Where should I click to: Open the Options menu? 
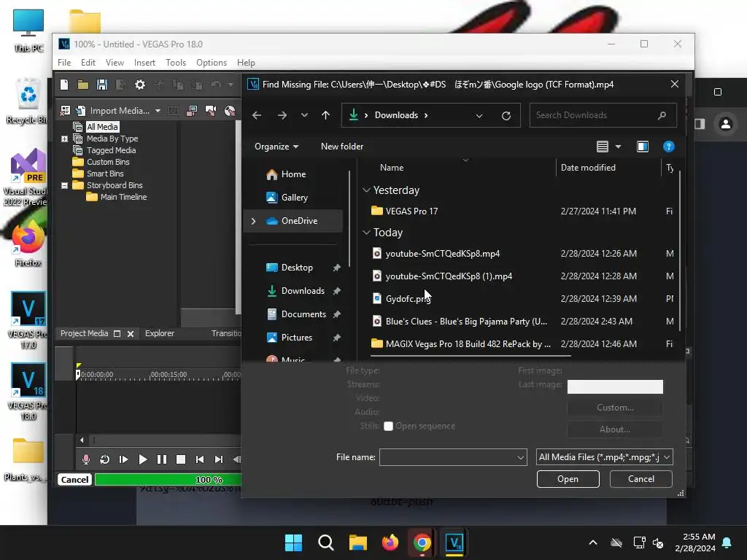(212, 63)
